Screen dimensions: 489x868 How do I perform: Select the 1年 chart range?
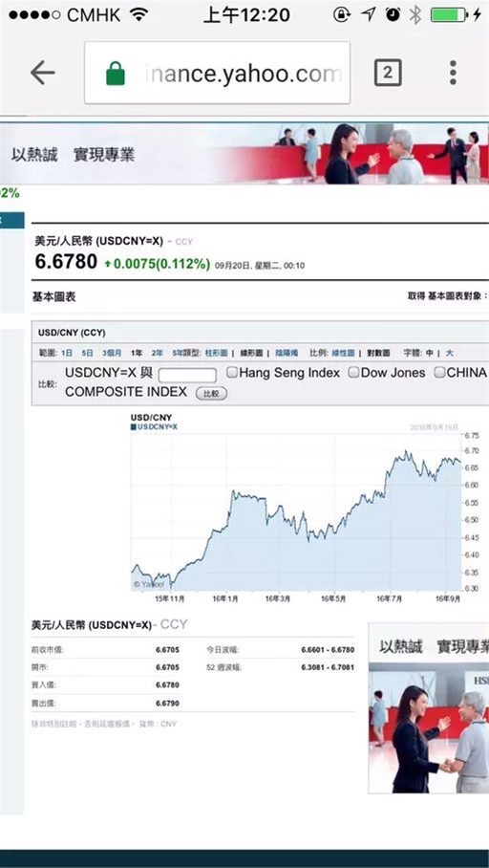[x=136, y=353]
